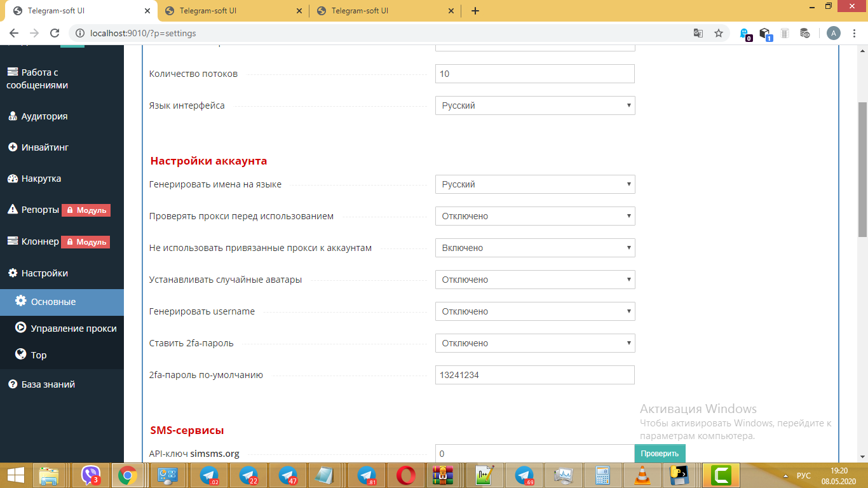Close the active Telegram-soft UI tab
Screen dimensions: 868x488
pos(148,11)
